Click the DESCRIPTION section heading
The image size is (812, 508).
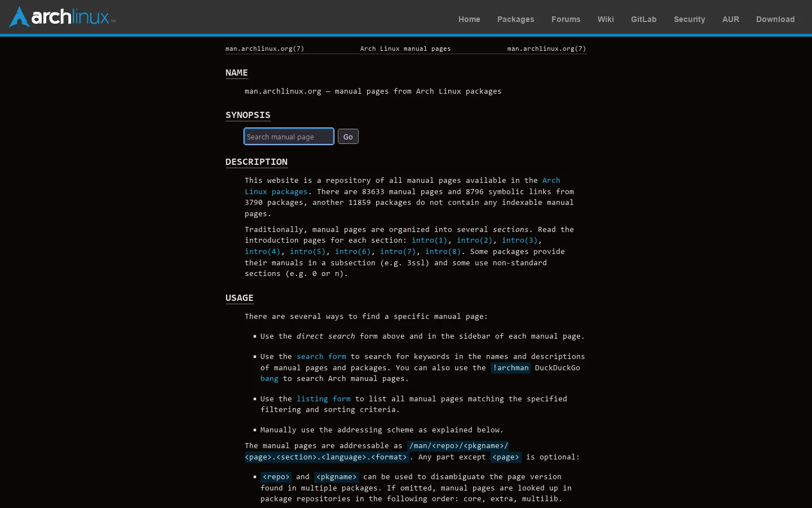[x=257, y=162]
